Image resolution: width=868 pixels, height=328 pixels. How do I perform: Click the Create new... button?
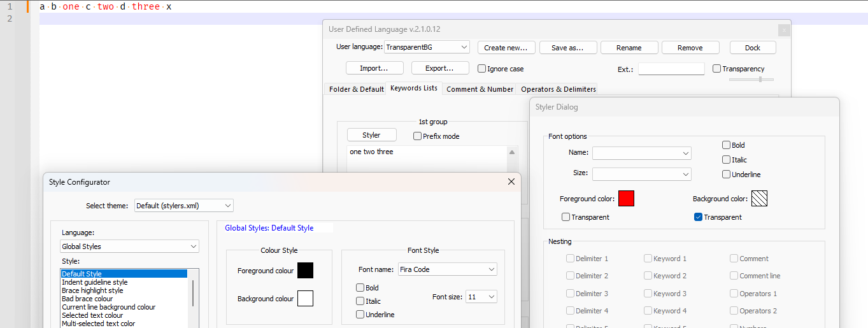506,48
